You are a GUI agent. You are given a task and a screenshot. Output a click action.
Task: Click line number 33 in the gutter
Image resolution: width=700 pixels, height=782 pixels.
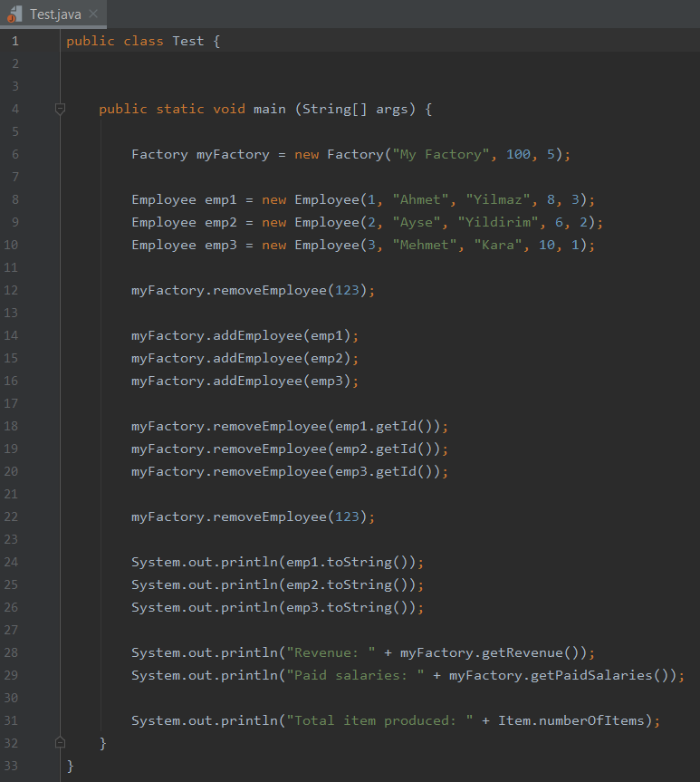point(11,766)
